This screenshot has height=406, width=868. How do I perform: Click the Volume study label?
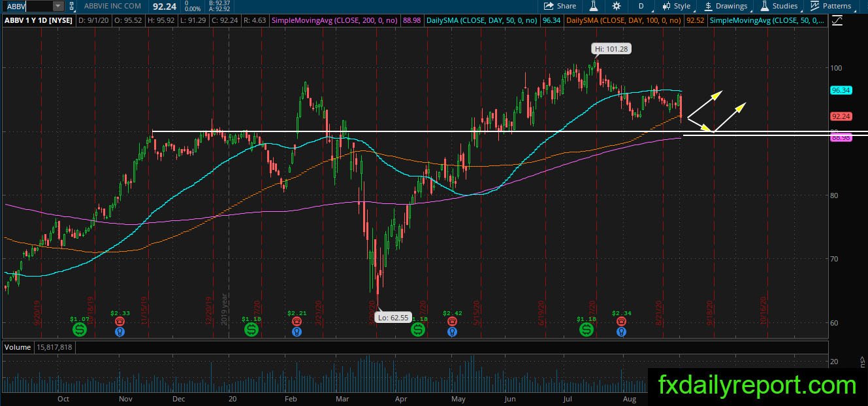[18, 347]
